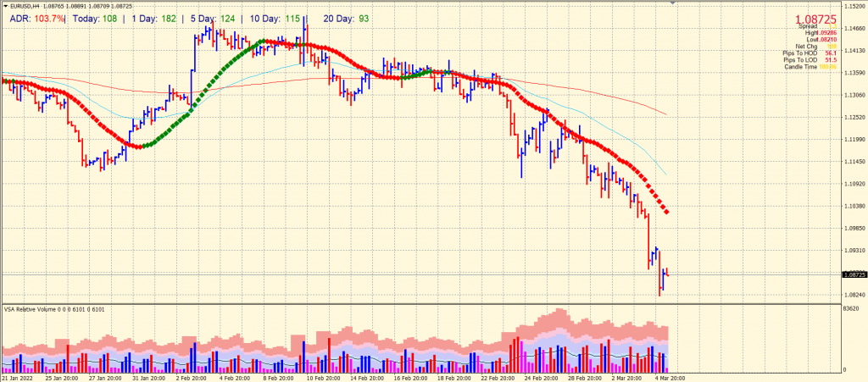Click the Today 108 range label
The height and width of the screenshot is (382, 868).
[x=95, y=19]
